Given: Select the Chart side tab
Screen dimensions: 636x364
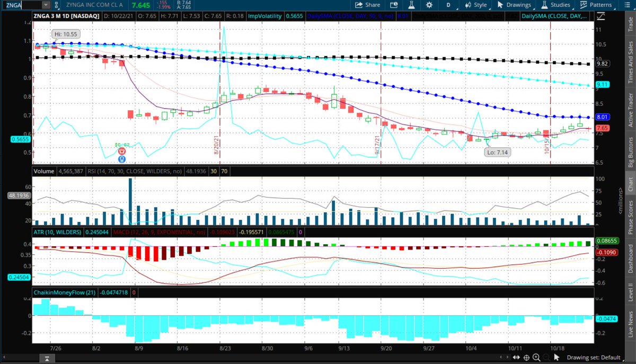Looking at the screenshot, I should (x=630, y=184).
